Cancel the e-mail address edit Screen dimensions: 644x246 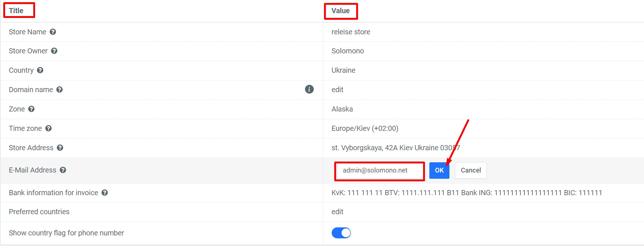click(x=471, y=170)
